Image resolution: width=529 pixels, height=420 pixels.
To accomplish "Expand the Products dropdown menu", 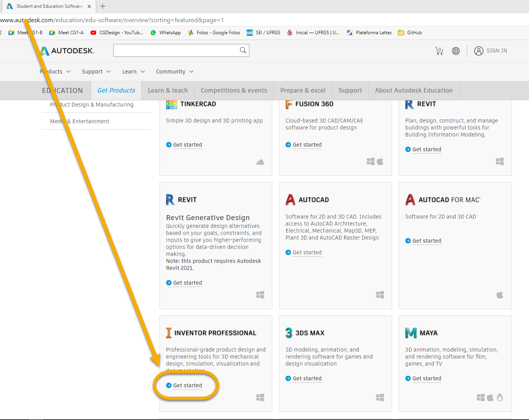I will [55, 72].
